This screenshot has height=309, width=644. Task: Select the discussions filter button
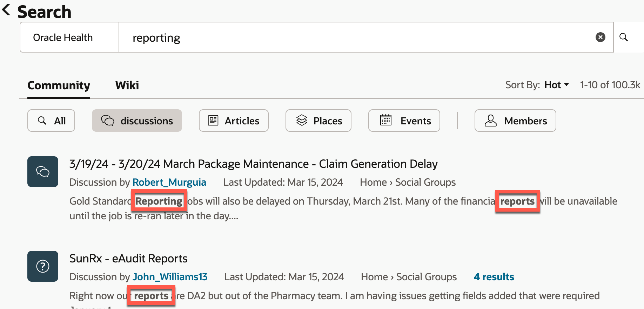click(137, 121)
